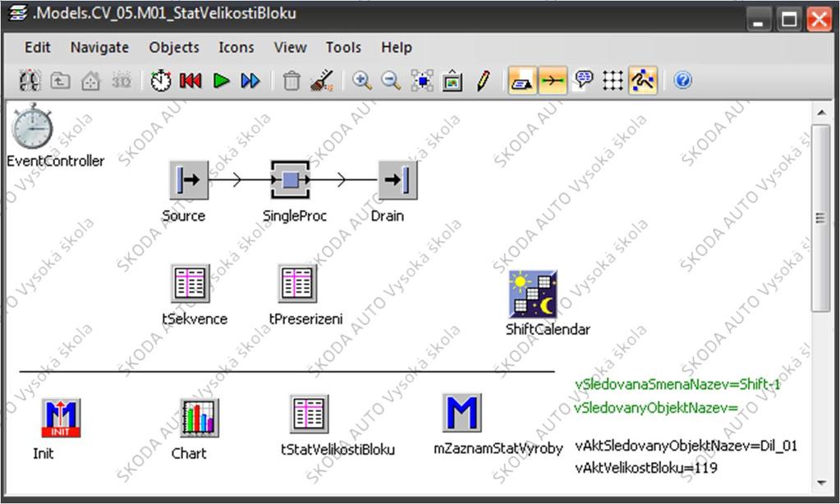This screenshot has width=840, height=504.
Task: Toggle the grid display button
Action: 613,81
